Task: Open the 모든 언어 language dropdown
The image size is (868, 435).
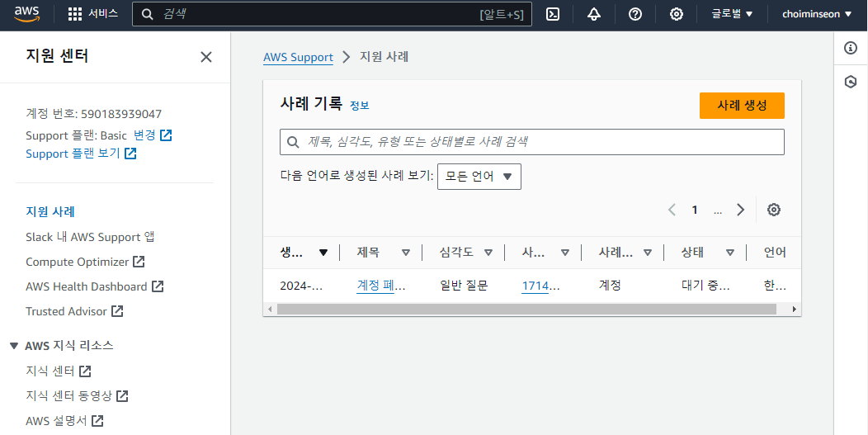Action: coord(479,177)
